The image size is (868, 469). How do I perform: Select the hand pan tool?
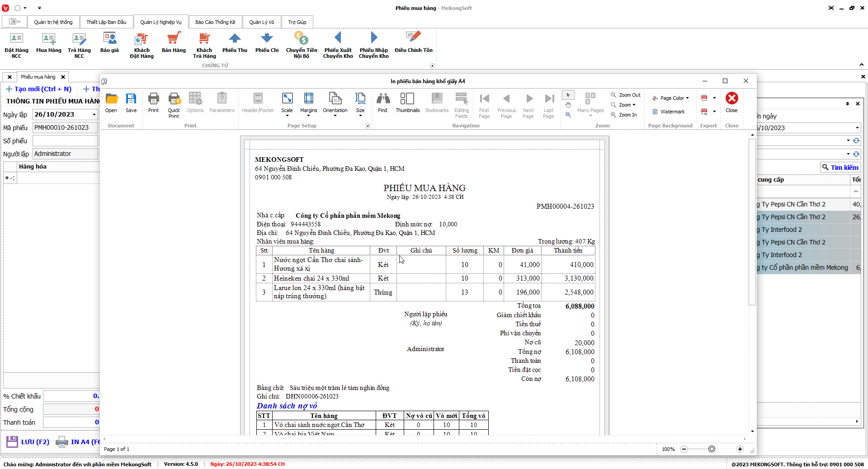568,105
